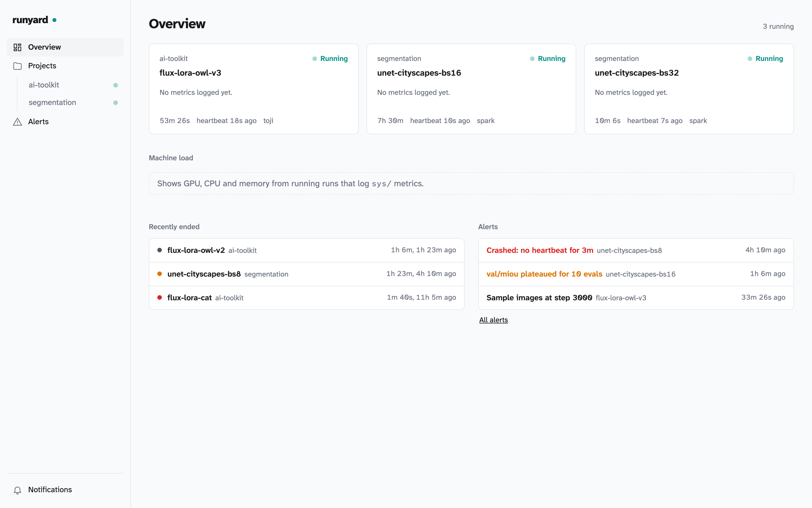Click the Running status on unet-cityscapes-bs32 card
Viewport: 812px width, 508px height.
coord(765,58)
